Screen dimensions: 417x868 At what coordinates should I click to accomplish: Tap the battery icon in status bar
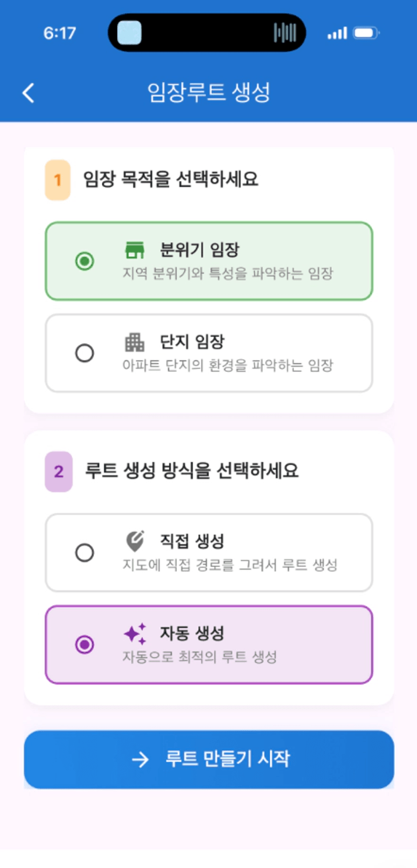[366, 33]
